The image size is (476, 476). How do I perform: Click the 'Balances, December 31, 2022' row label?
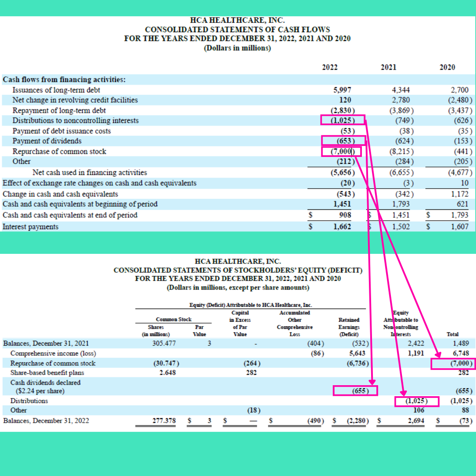coord(46,421)
